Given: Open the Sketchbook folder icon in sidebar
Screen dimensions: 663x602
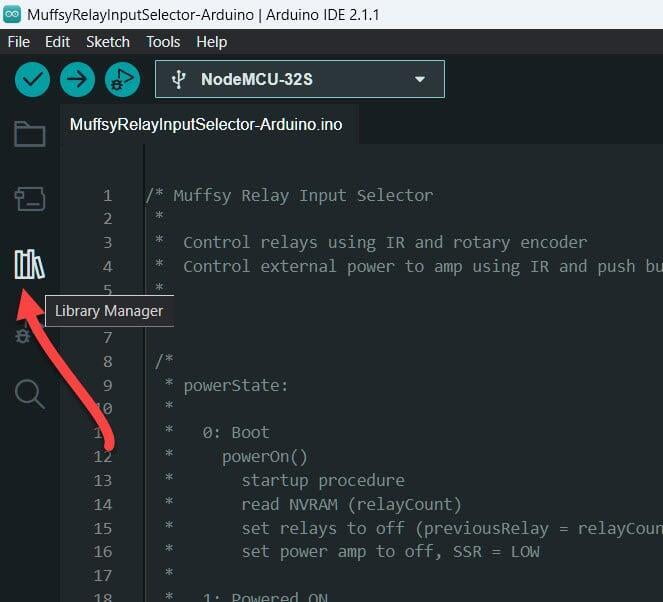Looking at the screenshot, I should coord(30,134).
